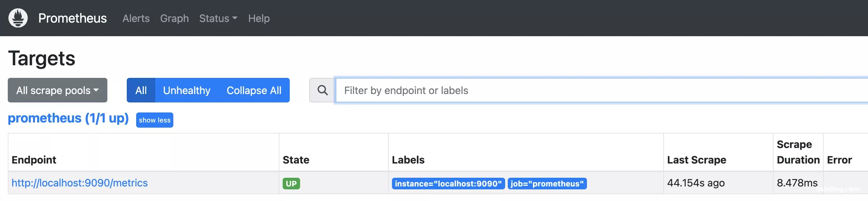Click the Scrape Duration column header
This screenshot has height=201, width=868.
coord(798,152)
